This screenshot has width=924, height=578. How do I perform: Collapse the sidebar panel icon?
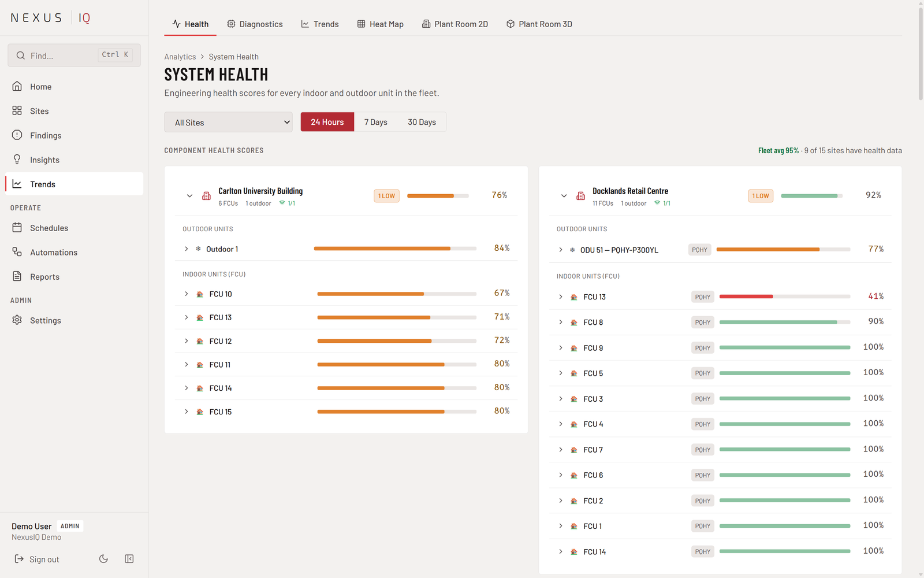tap(129, 558)
